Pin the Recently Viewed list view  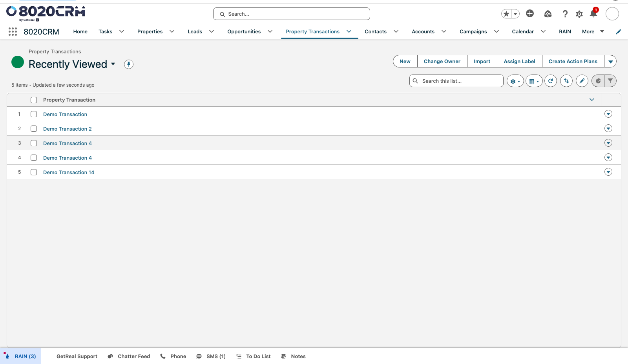129,64
